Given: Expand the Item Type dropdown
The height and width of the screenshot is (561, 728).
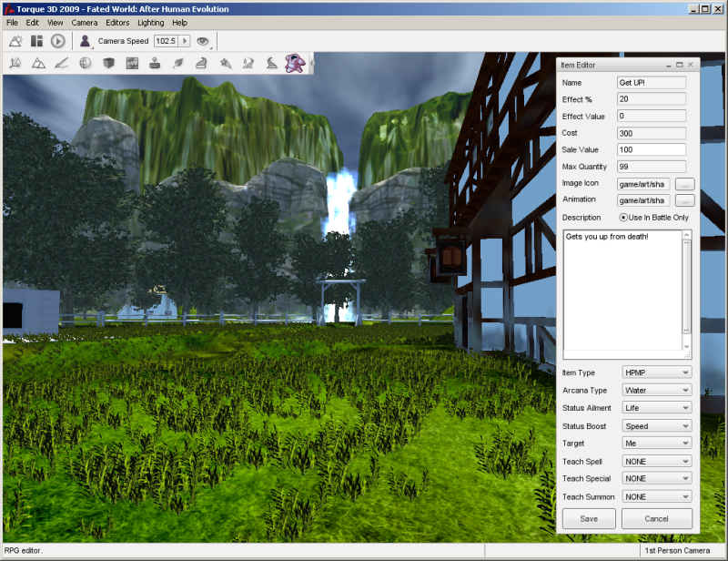Looking at the screenshot, I should 655,372.
